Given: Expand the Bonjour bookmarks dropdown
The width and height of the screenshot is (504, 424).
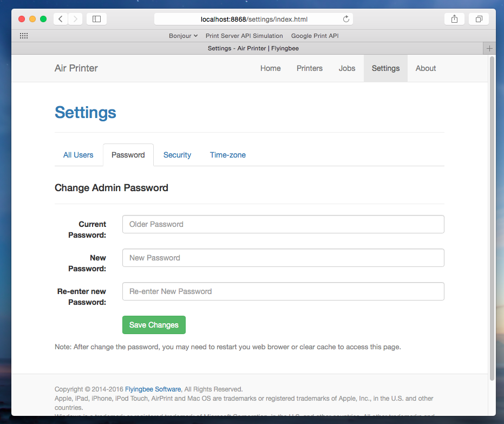Looking at the screenshot, I should click(183, 36).
